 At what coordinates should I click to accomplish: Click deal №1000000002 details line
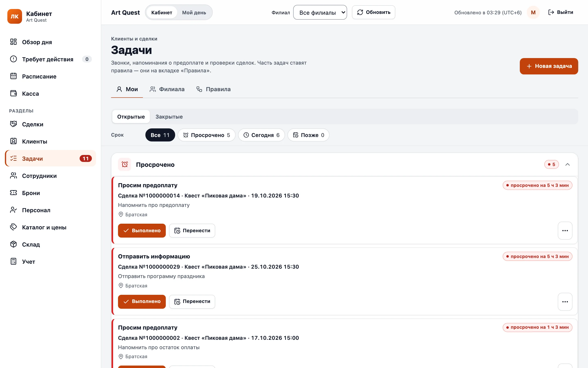click(x=208, y=338)
